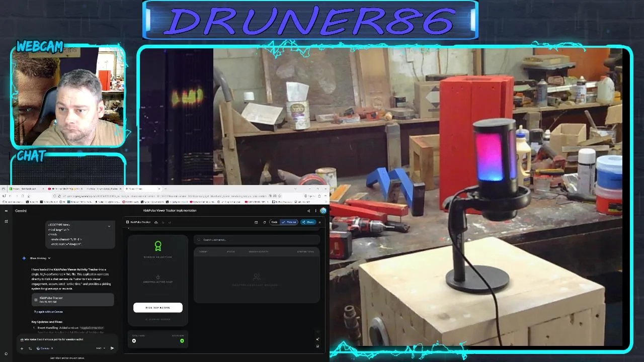Click the Try again without Canvas link

(x=48, y=312)
